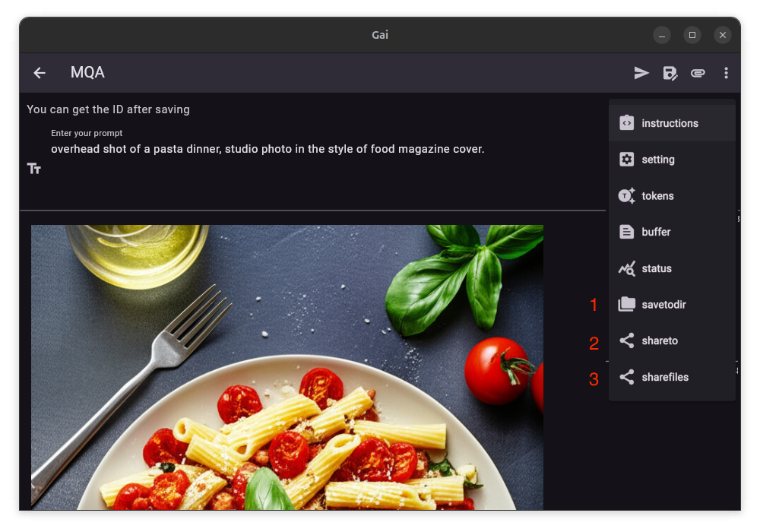This screenshot has width=760, height=532.
Task: Click the status chart icon in the menu
Action: point(626,268)
